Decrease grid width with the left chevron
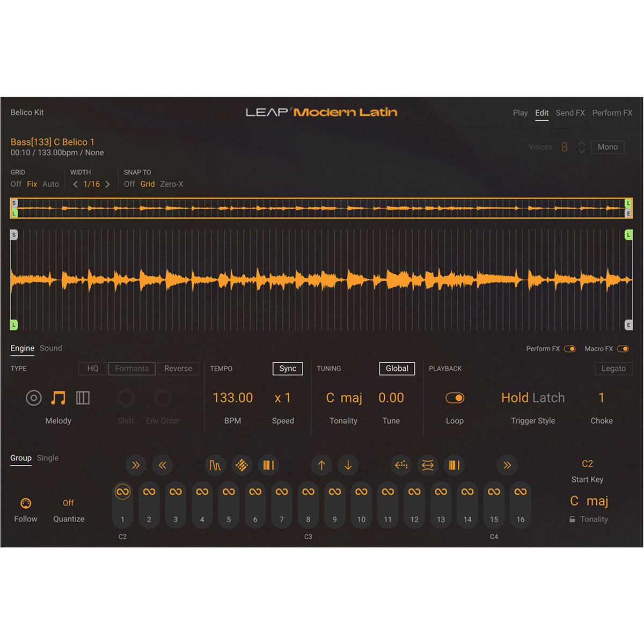Viewport: 644px width, 644px height. coord(75,184)
